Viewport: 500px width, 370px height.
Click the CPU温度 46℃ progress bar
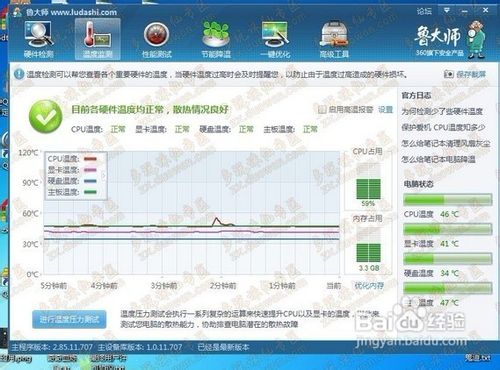pyautogui.click(x=448, y=200)
